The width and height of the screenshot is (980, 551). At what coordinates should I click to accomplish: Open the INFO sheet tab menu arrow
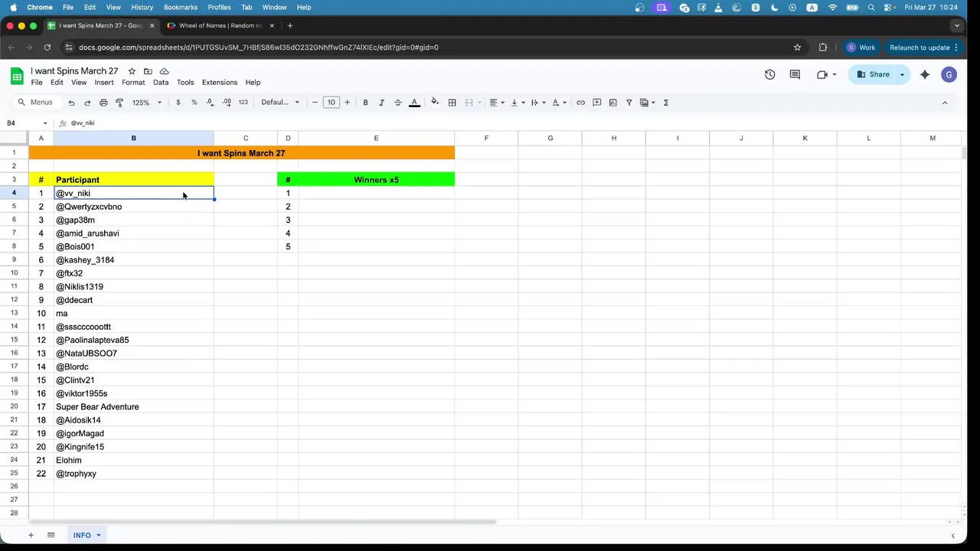99,536
